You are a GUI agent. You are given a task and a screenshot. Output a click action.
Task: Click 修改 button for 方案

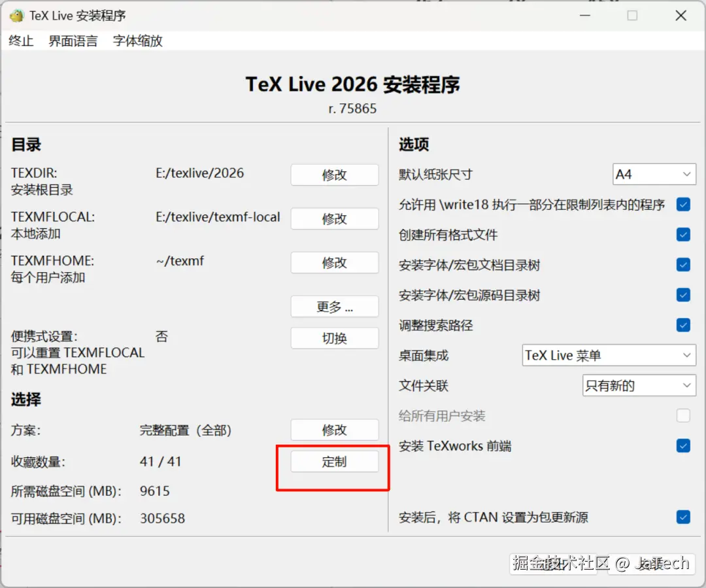[335, 430]
